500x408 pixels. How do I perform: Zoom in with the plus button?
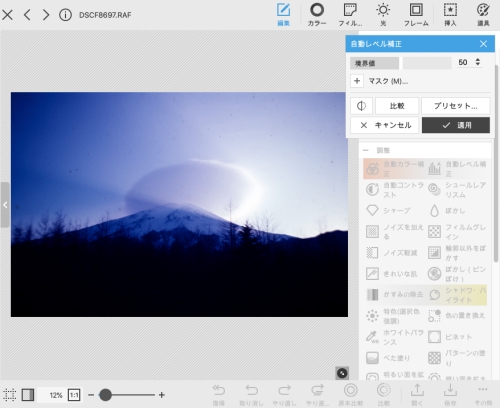coord(162,395)
